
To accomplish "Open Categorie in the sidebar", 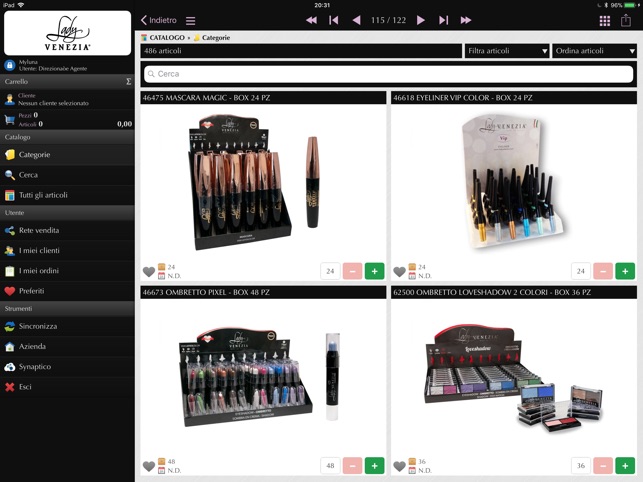I will coord(67,155).
